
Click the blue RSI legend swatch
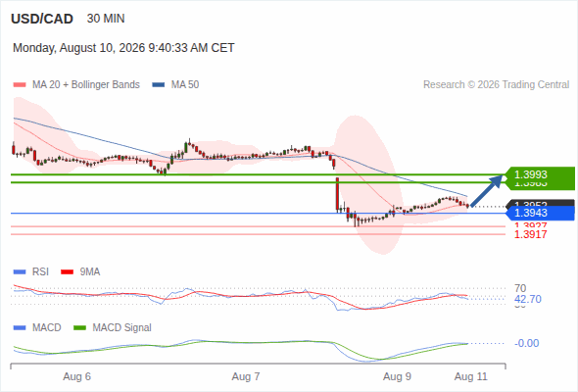20,272
